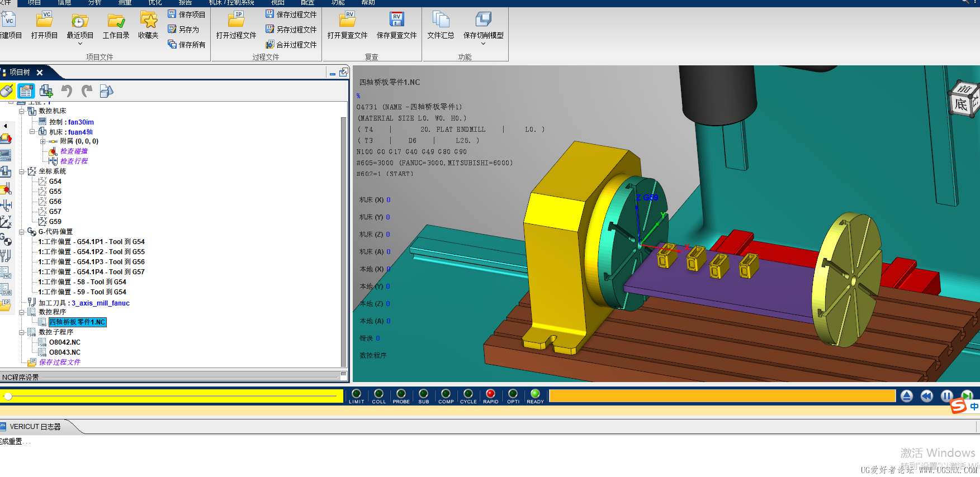Viewport: 980px width, 477px height.
Task: Click sidebar SUB subprogram icon
Action: [6, 289]
